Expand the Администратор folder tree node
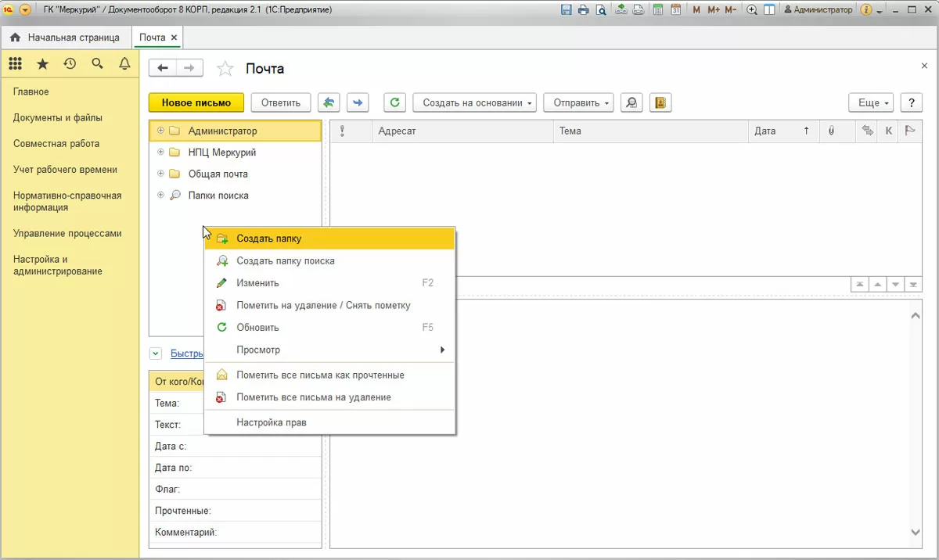Image resolution: width=939 pixels, height=560 pixels. 160,131
